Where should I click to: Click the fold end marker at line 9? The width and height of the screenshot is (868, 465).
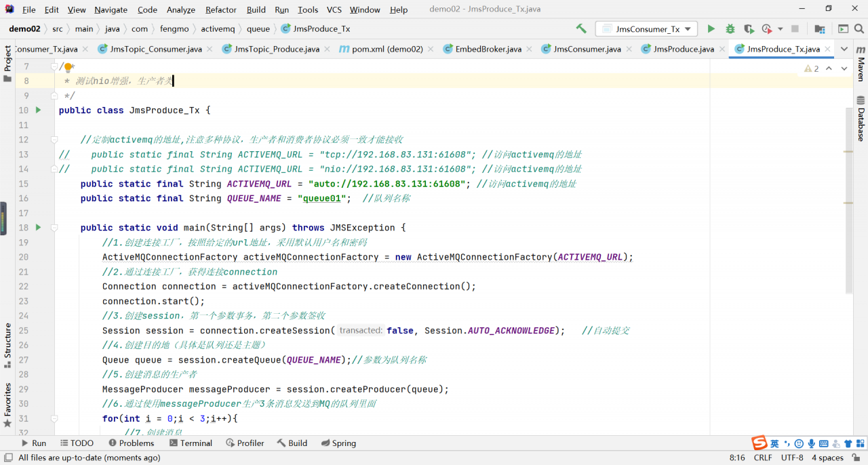coord(54,96)
